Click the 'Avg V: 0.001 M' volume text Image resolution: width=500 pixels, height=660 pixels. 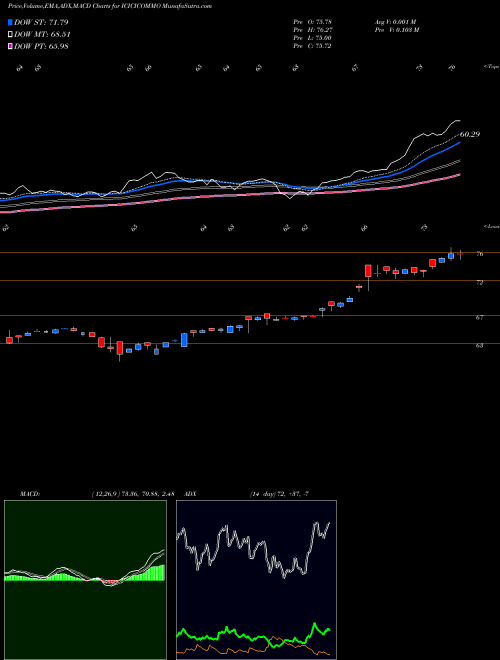395,22
